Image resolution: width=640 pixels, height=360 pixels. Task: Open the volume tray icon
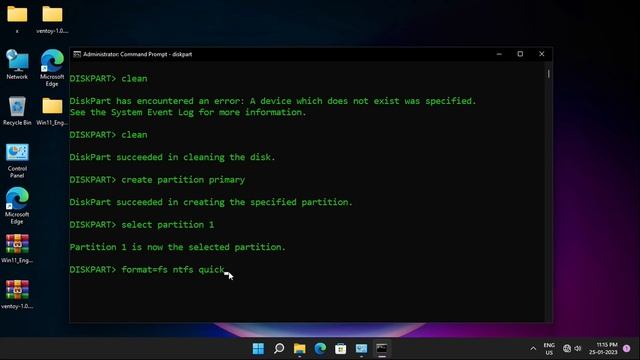pyautogui.click(x=578, y=348)
